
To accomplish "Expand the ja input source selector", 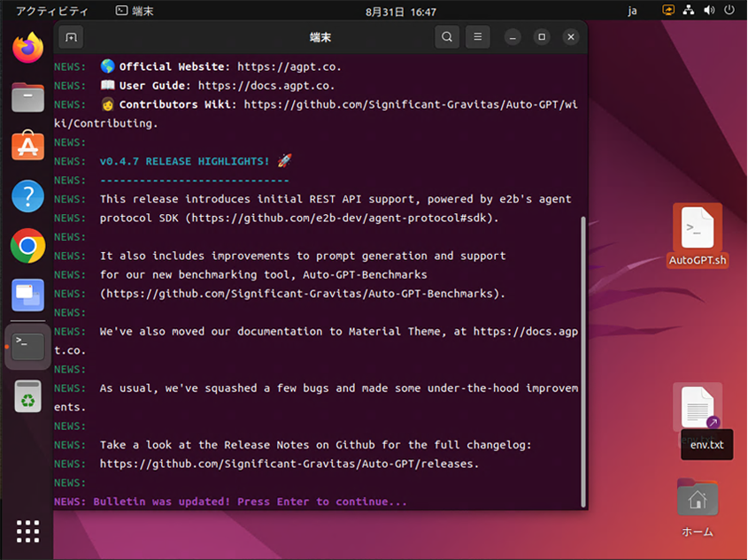I will pyautogui.click(x=632, y=12).
